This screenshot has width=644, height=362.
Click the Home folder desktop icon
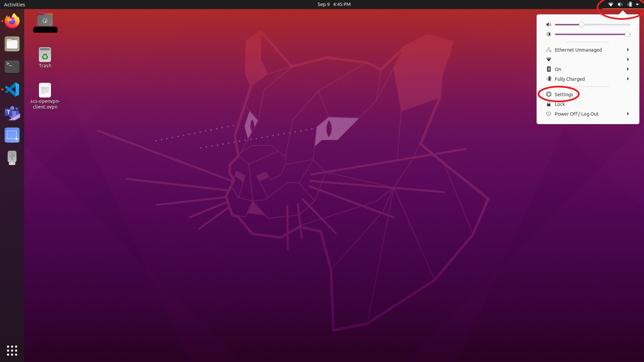pos(45,20)
